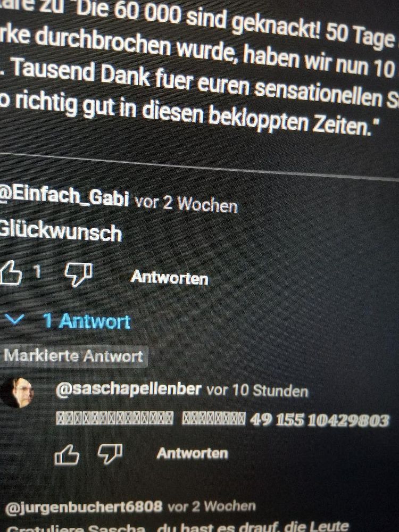Open saschapellenber's profile picture avatar

[x=17, y=393]
